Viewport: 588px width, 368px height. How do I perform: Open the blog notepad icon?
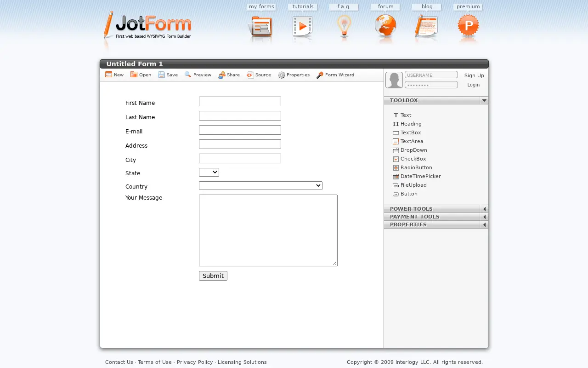426,26
